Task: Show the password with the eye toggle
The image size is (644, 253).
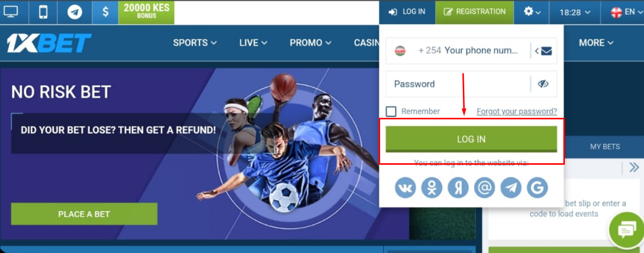Action: point(543,84)
